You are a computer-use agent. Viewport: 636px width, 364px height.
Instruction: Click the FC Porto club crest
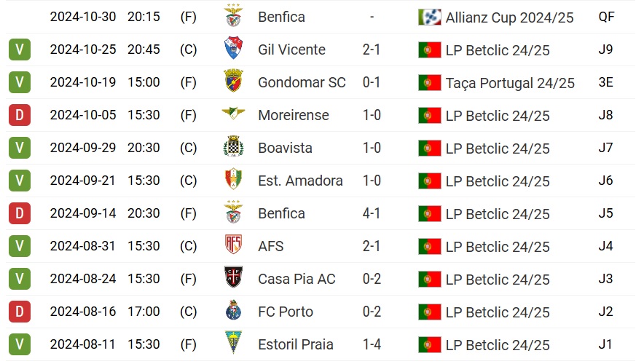(232, 312)
